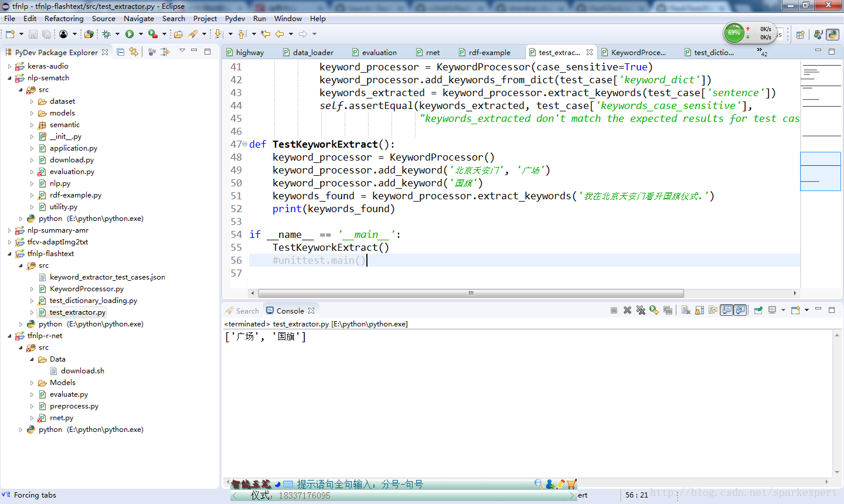Go to Previous Annotation icon
The image size is (844, 504).
[x=242, y=34]
